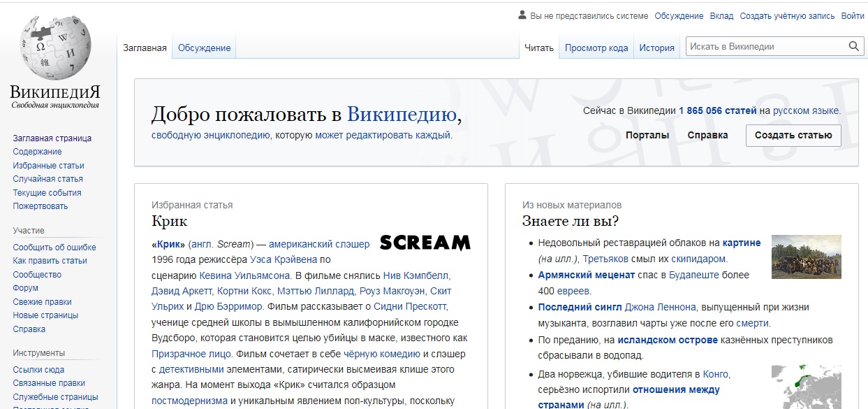This screenshot has width=868, height=409.
Task: Open the Просмотр кода tab
Action: click(596, 46)
